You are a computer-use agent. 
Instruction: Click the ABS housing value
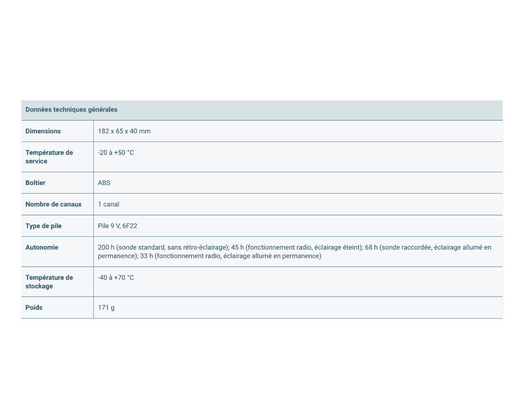click(104, 183)
